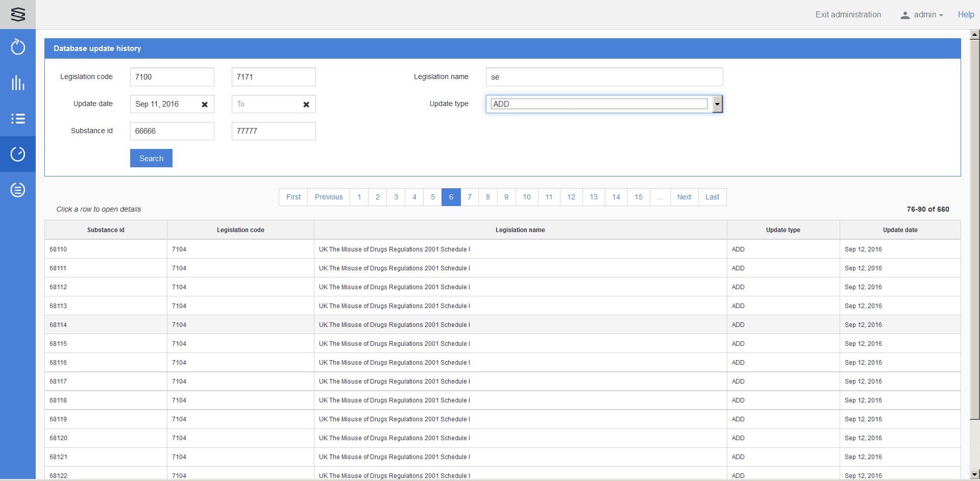Click the stacked-layers app logo icon
The height and width of the screenshot is (481, 980).
[x=18, y=14]
